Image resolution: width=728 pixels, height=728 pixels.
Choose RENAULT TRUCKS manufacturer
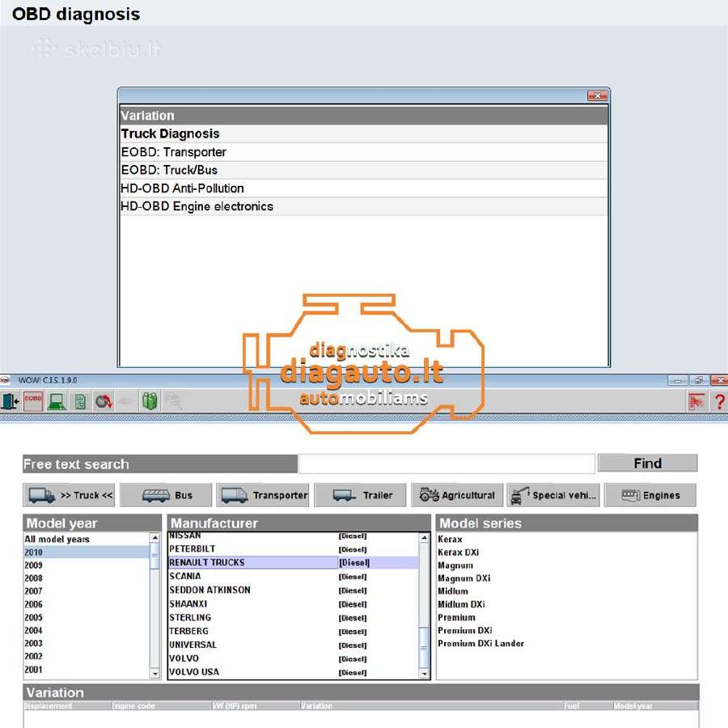click(294, 562)
